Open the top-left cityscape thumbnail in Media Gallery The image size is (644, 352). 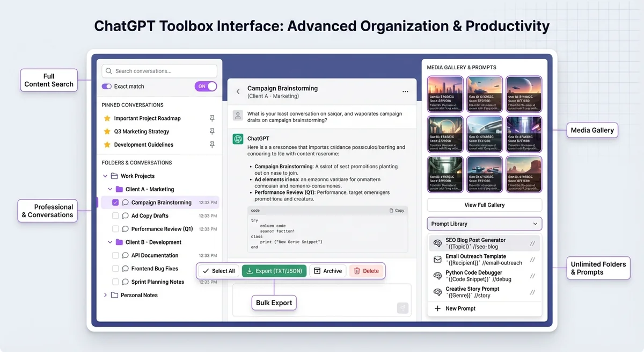coord(445,94)
